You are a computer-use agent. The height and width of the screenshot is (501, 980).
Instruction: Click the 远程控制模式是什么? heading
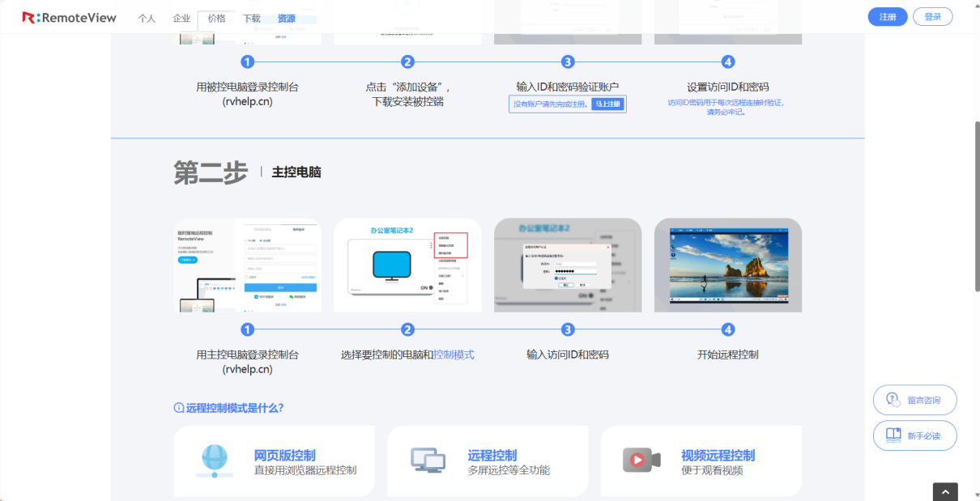click(x=235, y=408)
